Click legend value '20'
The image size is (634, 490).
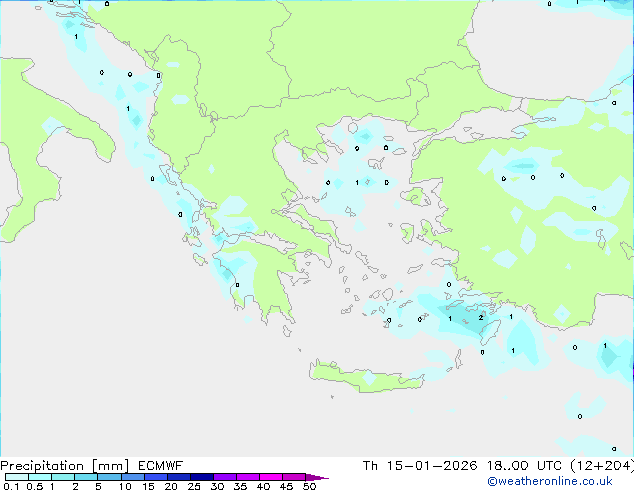tap(171, 486)
